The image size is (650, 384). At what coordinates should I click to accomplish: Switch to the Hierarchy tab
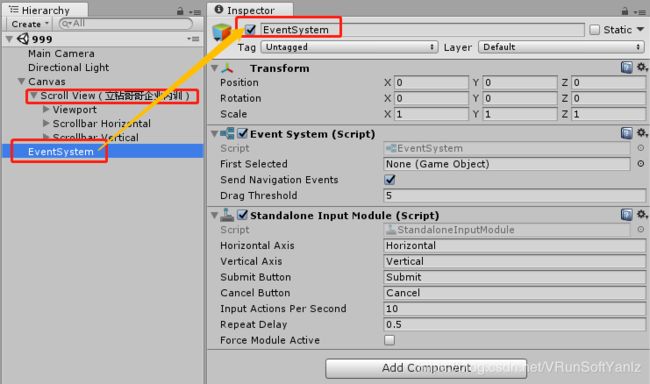pos(45,10)
